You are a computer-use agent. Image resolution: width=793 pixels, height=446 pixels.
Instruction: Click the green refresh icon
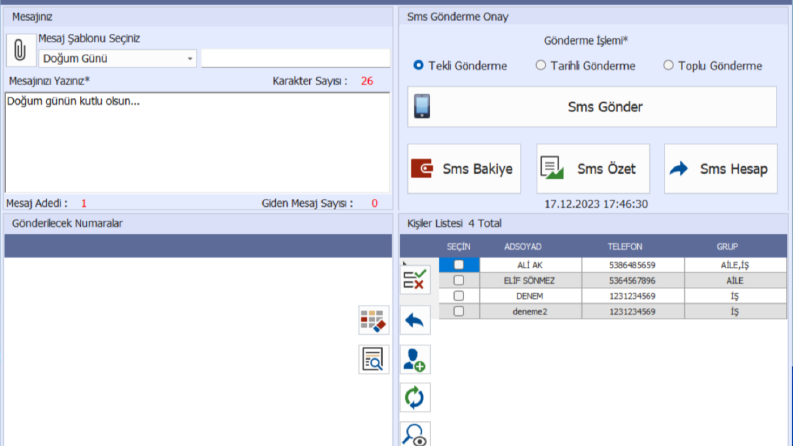point(415,397)
